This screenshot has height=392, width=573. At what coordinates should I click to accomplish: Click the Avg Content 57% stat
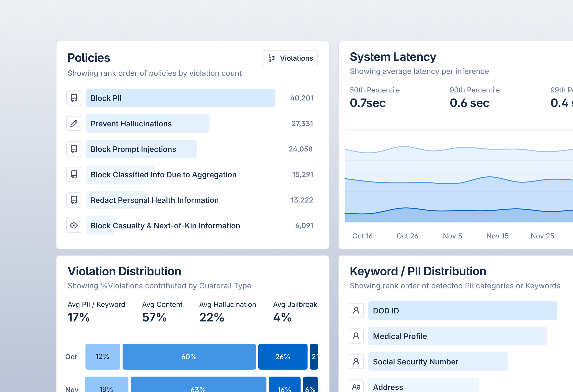pos(162,312)
